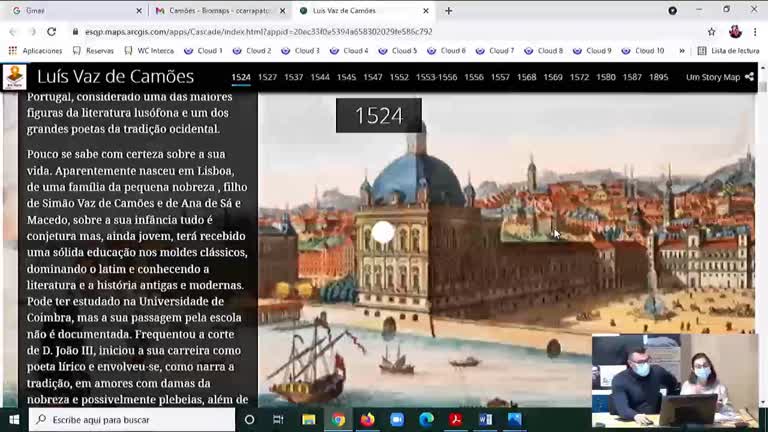Open Chrome three-dot menu
This screenshot has height=432, width=768.
(x=755, y=32)
